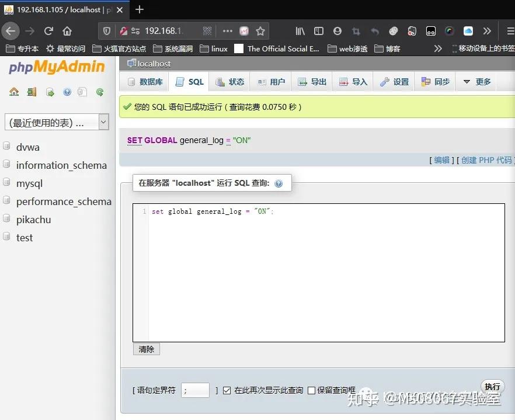Image resolution: width=515 pixels, height=420 pixels.
Task: Click the phpMyAdmin home icon
Action: (x=14, y=92)
